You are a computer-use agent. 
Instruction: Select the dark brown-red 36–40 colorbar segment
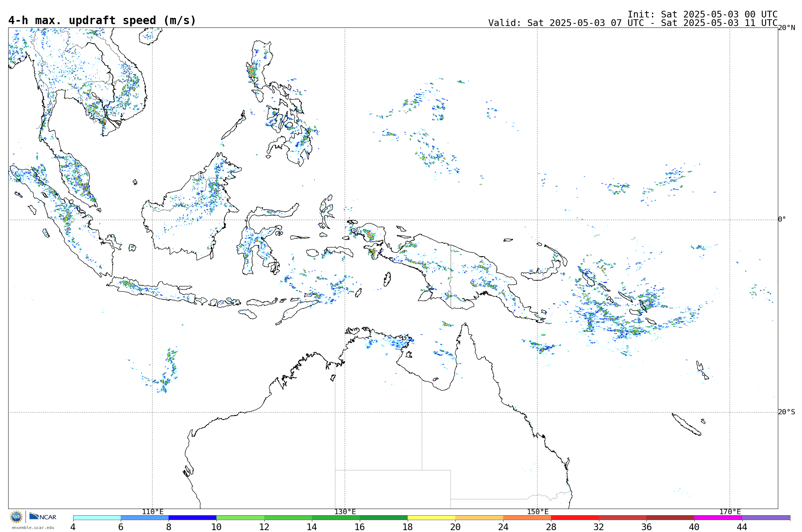click(x=671, y=518)
